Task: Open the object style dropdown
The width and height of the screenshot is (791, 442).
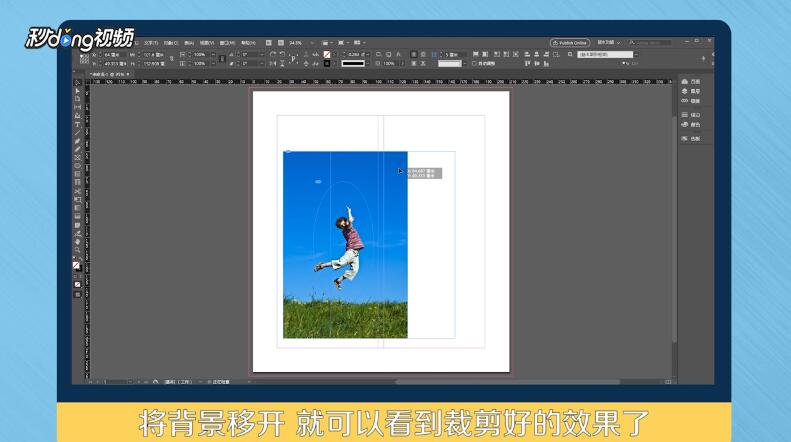Action: pyautogui.click(x=636, y=54)
